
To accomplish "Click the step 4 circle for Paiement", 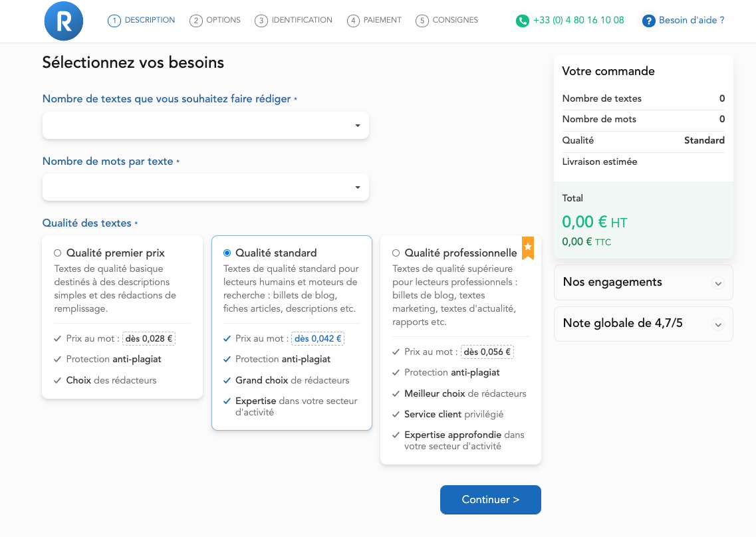I will point(353,21).
